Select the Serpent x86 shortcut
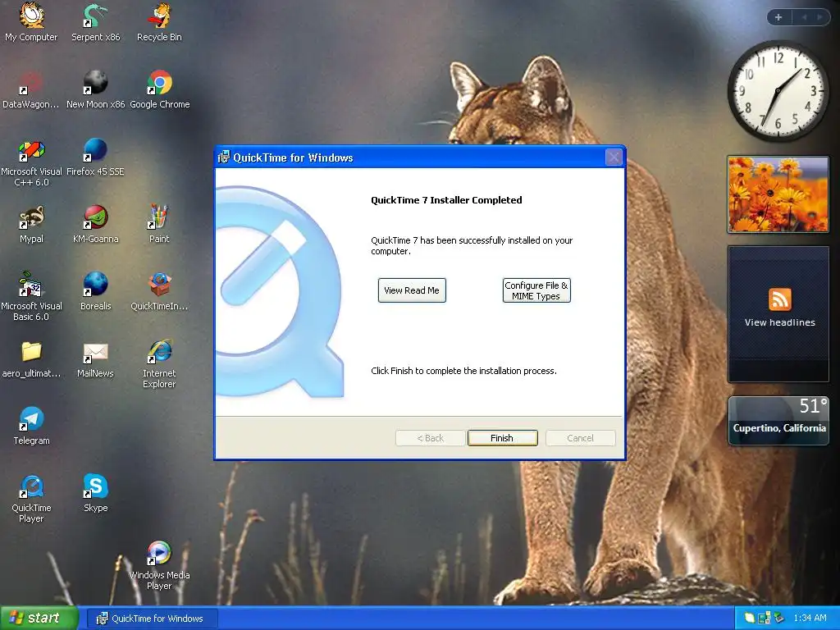 pyautogui.click(x=95, y=21)
